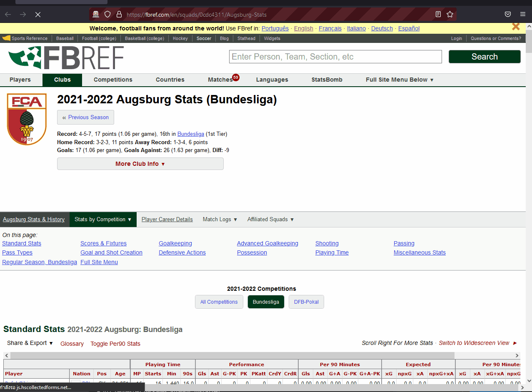Jump to Passing section
Image resolution: width=532 pixels, height=392 pixels.
coord(404,243)
